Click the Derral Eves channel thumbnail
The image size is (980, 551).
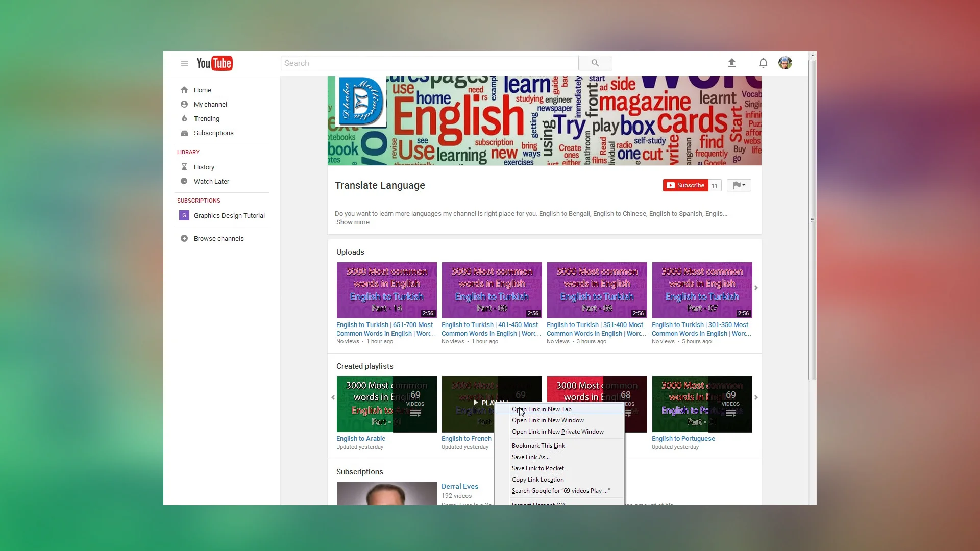coord(386,493)
